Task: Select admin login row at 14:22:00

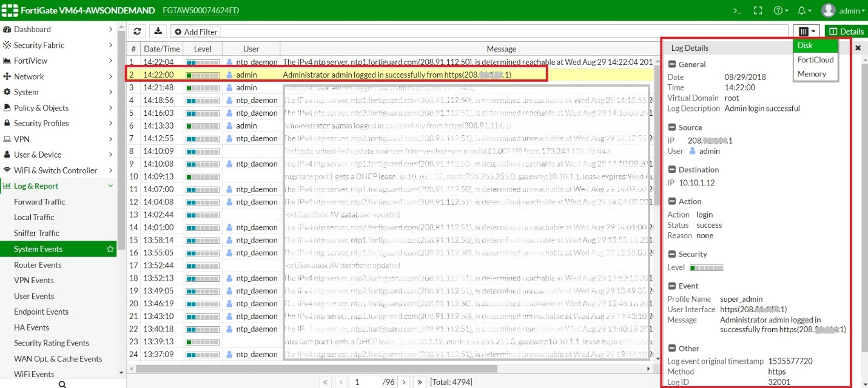Action: pos(391,75)
